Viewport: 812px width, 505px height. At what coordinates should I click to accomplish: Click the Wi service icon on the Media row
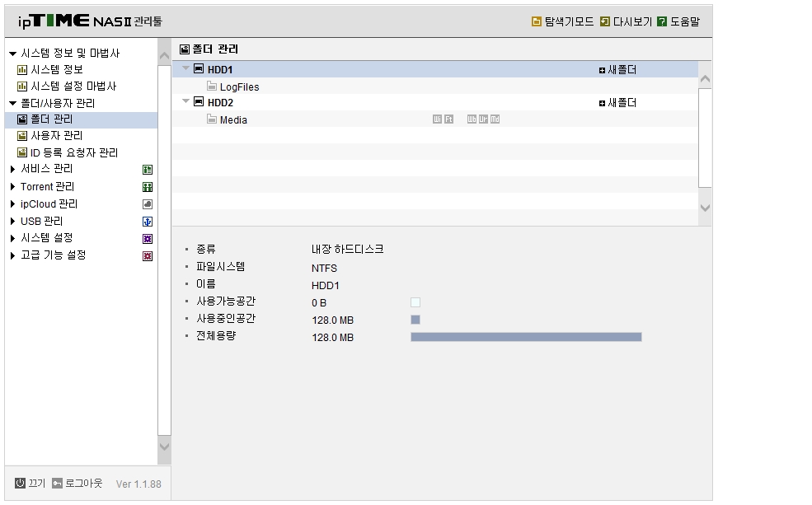[437, 119]
